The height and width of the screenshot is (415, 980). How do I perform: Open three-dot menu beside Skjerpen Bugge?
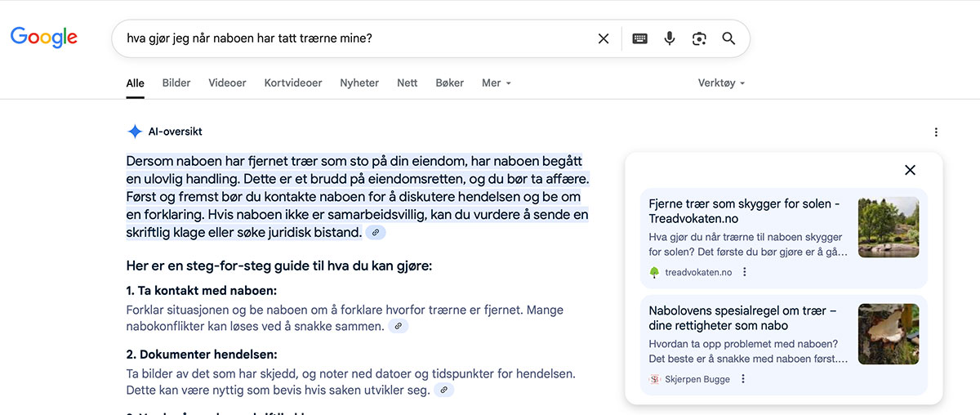tap(743, 379)
